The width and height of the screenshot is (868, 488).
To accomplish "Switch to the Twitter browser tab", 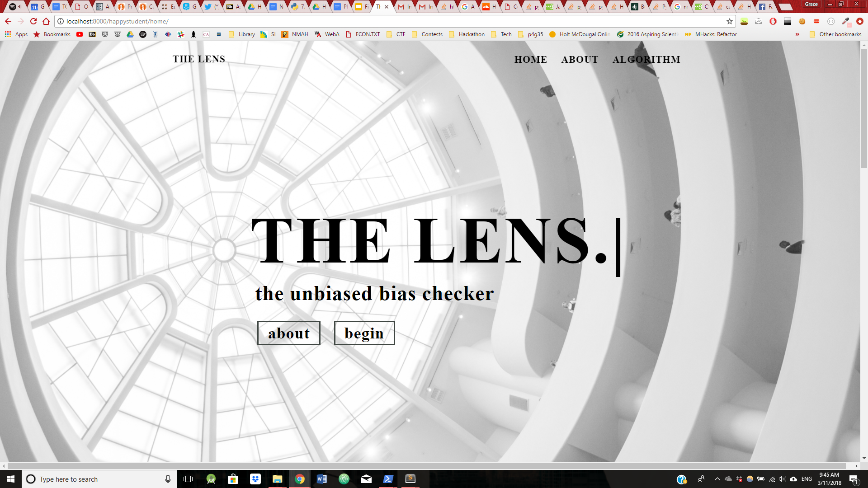I will [x=210, y=6].
